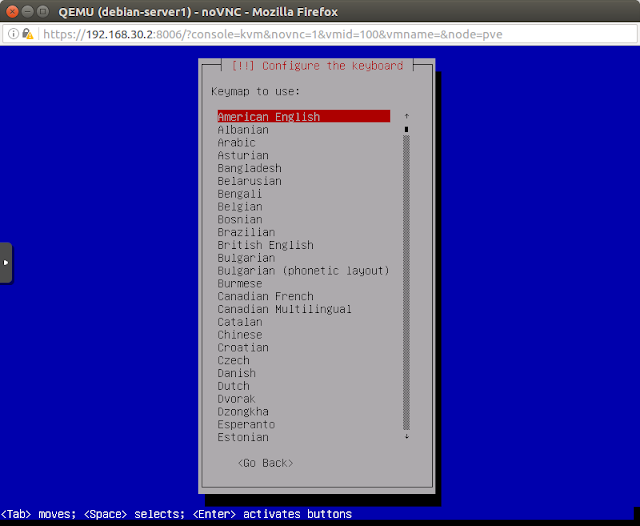The width and height of the screenshot is (640, 526).
Task: Select the Czech keymap
Action: pyautogui.click(x=233, y=360)
